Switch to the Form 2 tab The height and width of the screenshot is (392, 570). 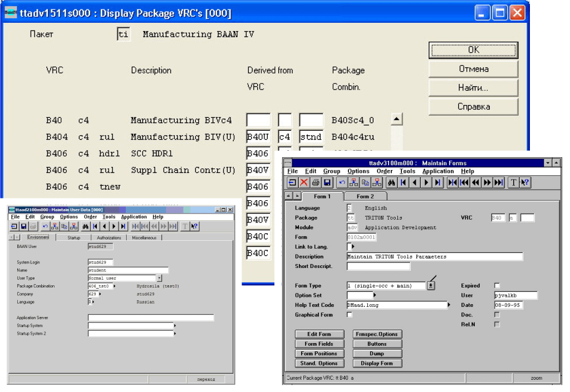pyautogui.click(x=365, y=196)
